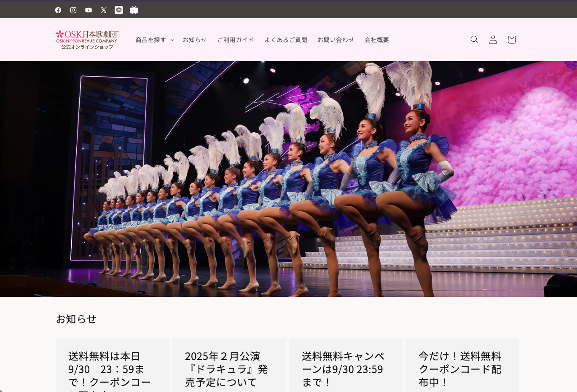
Task: Open the 会社概要 navigation link
Action: pyautogui.click(x=377, y=40)
